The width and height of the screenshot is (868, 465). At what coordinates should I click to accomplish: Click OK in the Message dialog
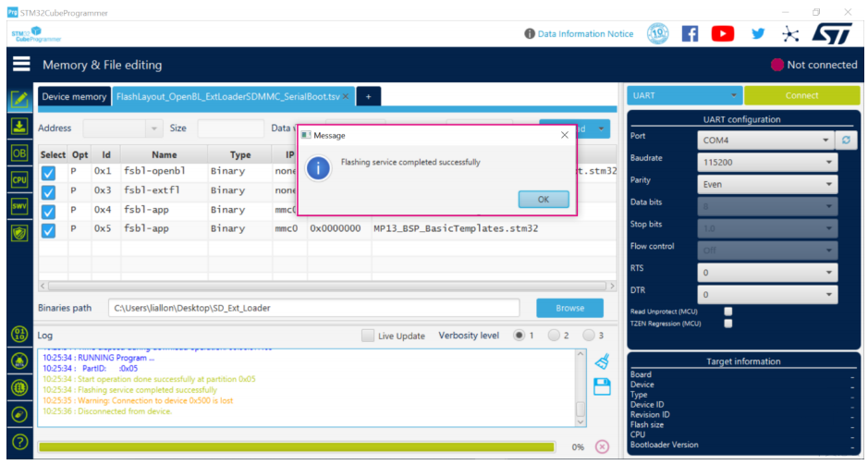(543, 200)
